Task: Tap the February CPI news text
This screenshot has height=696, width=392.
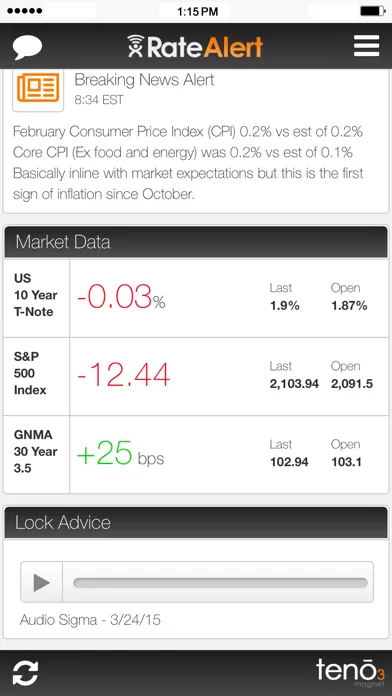Action: 188,163
